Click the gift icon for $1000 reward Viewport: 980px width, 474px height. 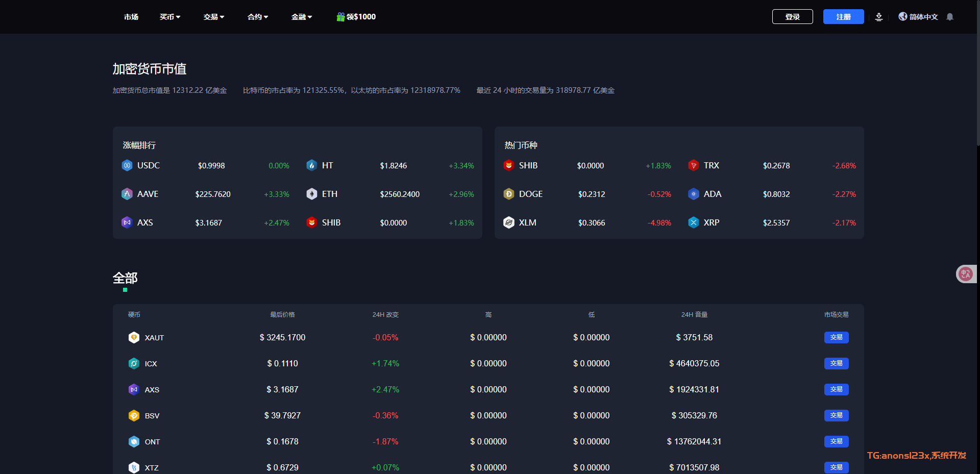[340, 17]
